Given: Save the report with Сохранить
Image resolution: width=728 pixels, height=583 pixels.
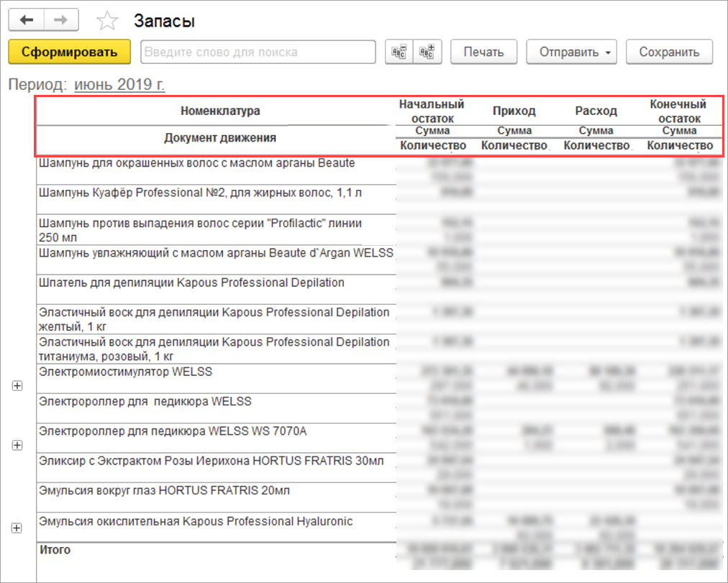Looking at the screenshot, I should 669,52.
